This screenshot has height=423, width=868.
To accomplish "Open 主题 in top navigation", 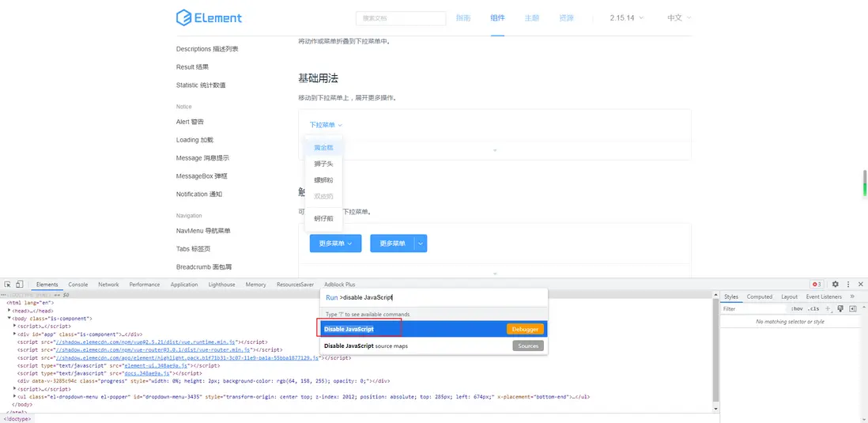I will coord(532,17).
